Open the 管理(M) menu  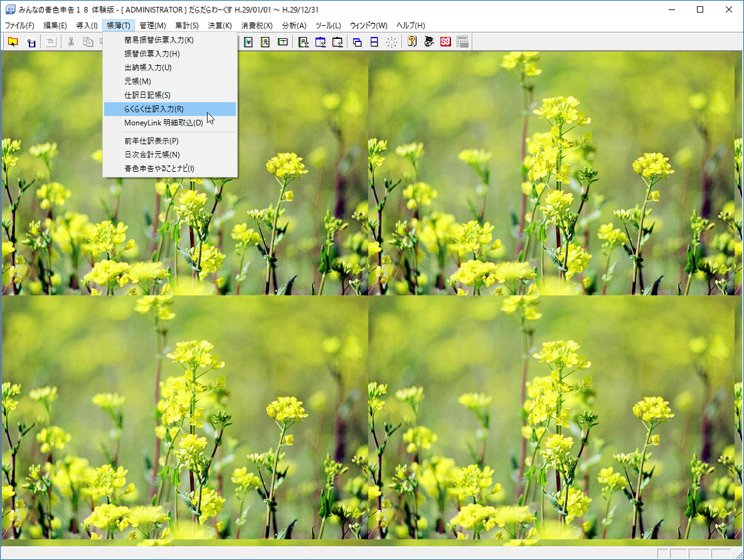point(153,26)
